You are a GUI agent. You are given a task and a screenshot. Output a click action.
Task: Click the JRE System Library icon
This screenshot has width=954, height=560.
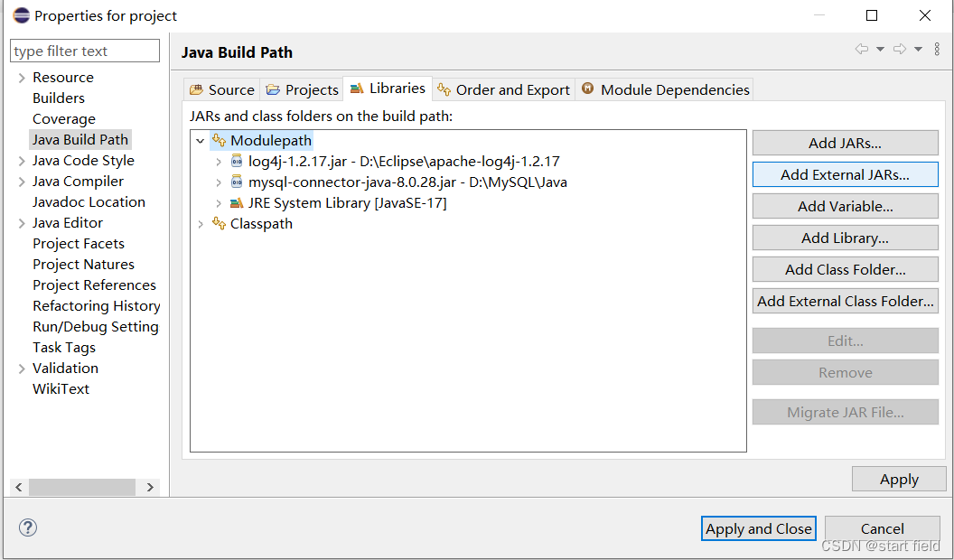pyautogui.click(x=237, y=202)
